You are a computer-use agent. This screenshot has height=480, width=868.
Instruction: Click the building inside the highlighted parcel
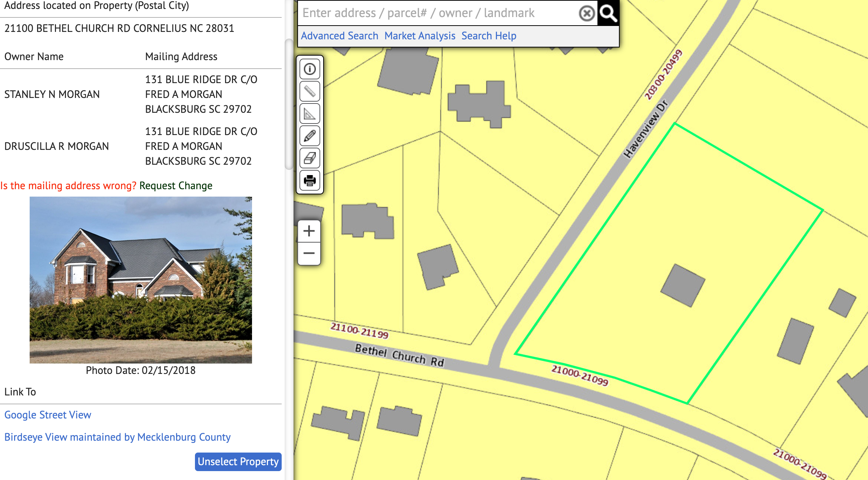click(x=683, y=285)
